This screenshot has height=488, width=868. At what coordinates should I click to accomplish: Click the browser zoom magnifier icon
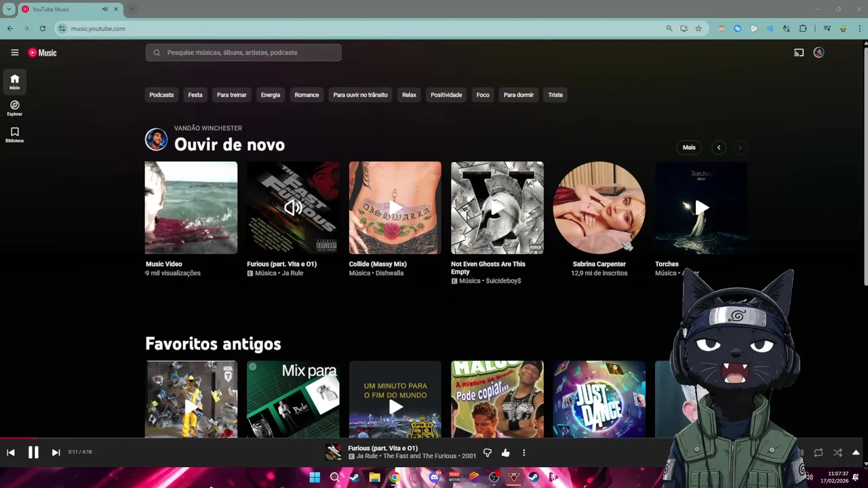click(669, 28)
